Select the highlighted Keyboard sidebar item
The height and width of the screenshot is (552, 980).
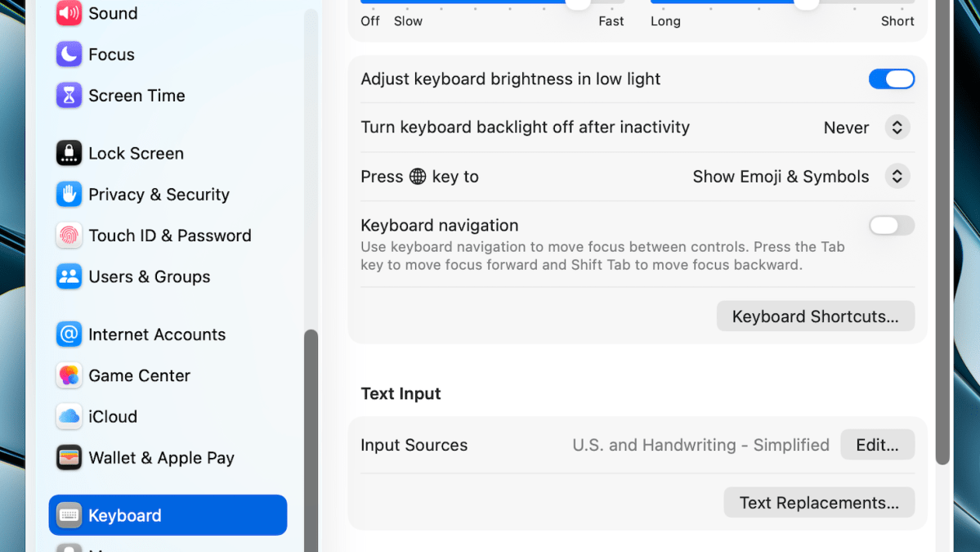(x=168, y=515)
